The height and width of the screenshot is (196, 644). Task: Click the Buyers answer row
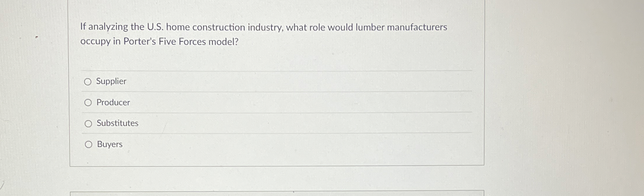234,144
